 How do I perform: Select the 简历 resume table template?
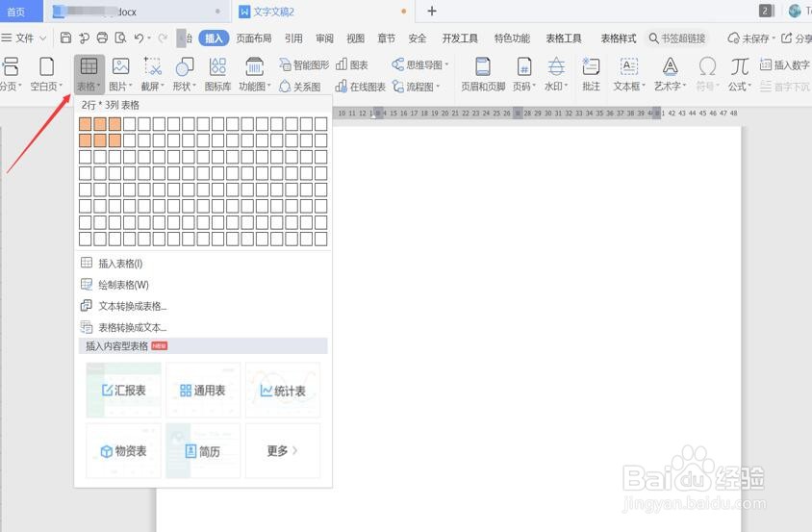(203, 450)
